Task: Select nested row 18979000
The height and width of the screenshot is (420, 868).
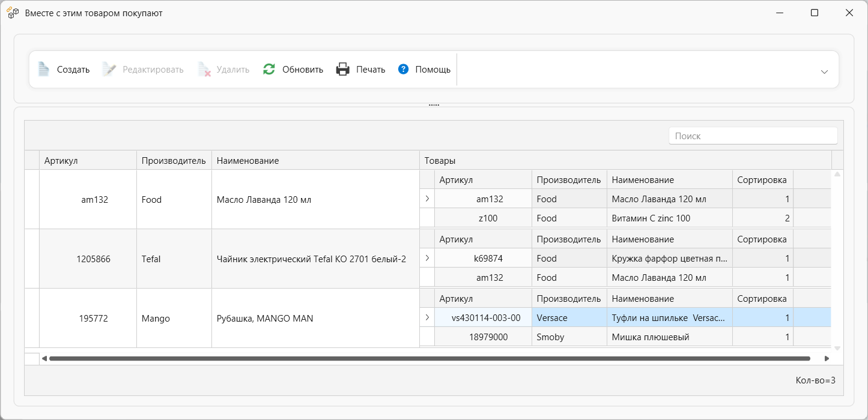Action: (625, 337)
